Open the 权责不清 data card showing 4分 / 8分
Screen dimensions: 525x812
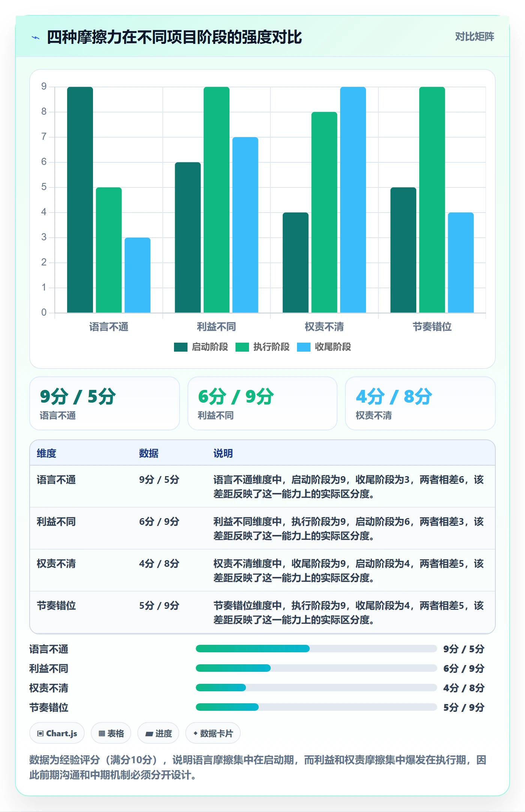click(420, 403)
